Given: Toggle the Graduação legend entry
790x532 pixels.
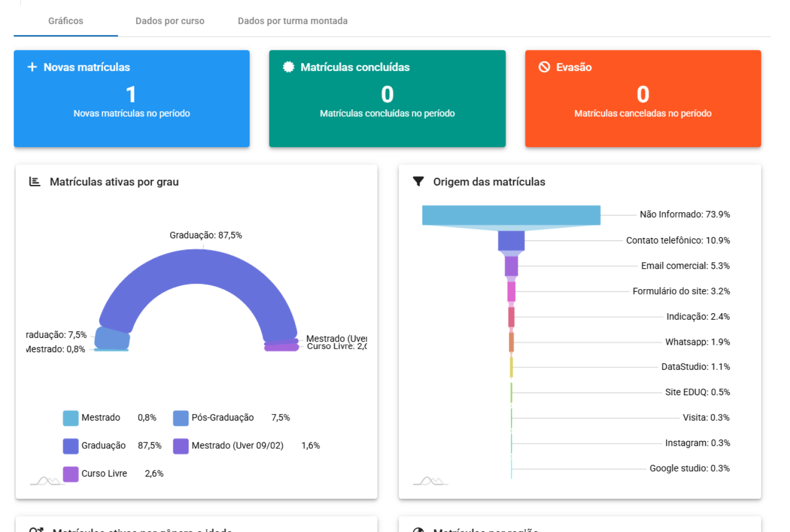Looking at the screenshot, I should (103, 445).
